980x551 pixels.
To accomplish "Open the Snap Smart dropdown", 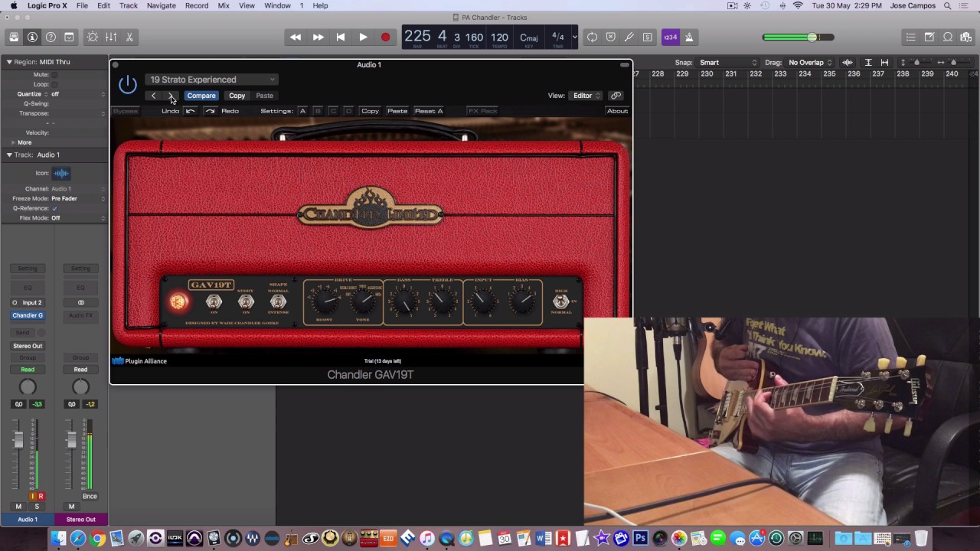I will pos(728,63).
